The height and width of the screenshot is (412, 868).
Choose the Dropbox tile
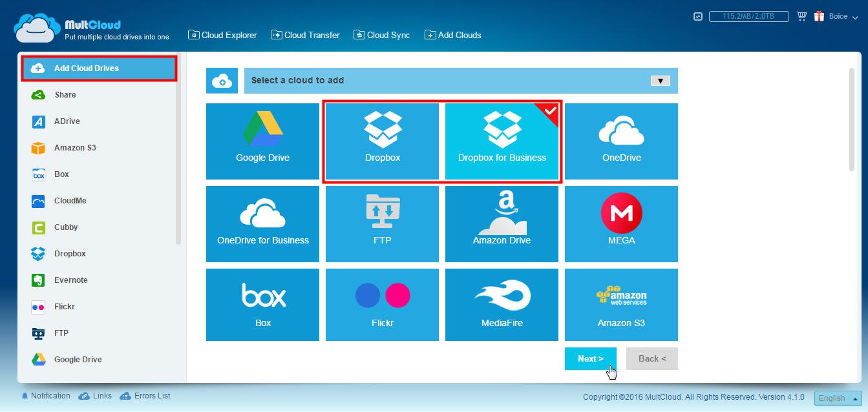(x=382, y=141)
